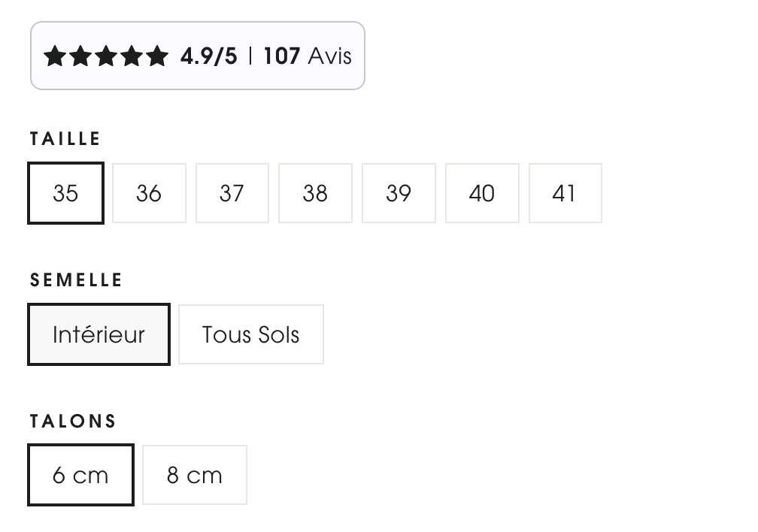Click the second rating star
758x532 pixels.
(x=80, y=56)
